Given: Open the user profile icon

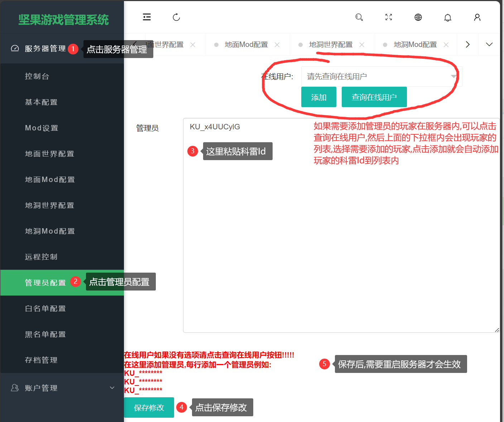Looking at the screenshot, I should pyautogui.click(x=477, y=17).
